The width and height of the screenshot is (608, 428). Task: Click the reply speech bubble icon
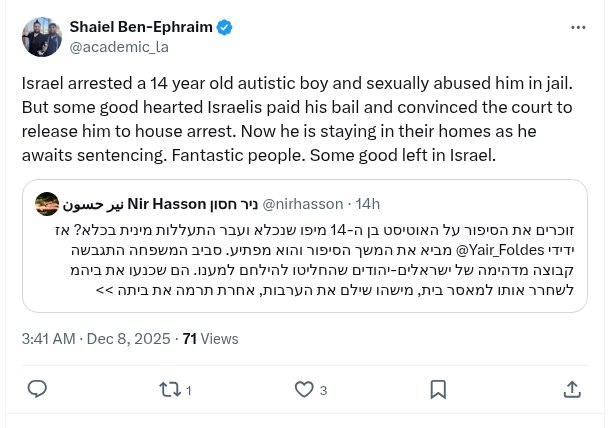coord(37,389)
